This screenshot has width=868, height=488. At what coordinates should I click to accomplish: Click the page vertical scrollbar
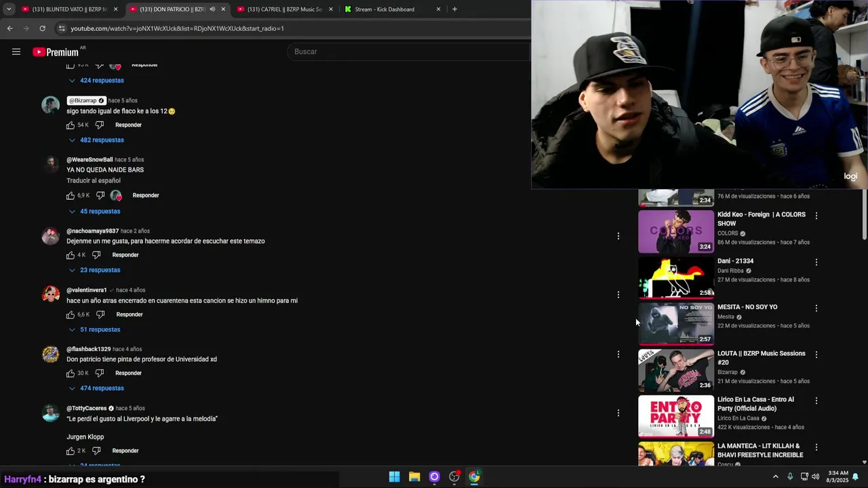tap(864, 213)
